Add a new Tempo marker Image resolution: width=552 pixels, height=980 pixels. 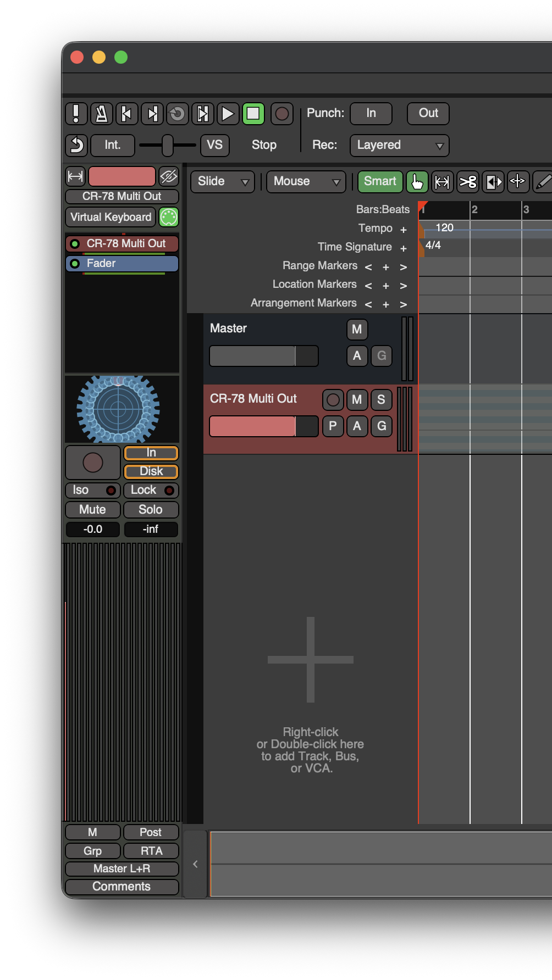tap(403, 230)
